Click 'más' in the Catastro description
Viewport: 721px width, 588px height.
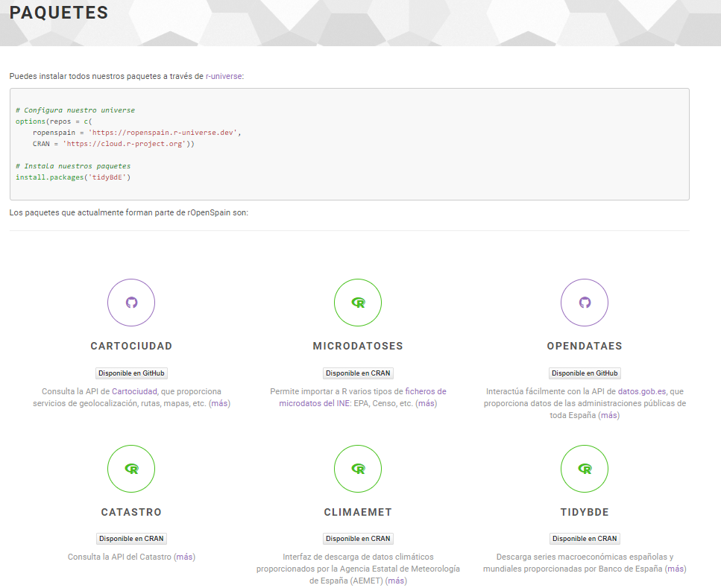click(x=184, y=557)
